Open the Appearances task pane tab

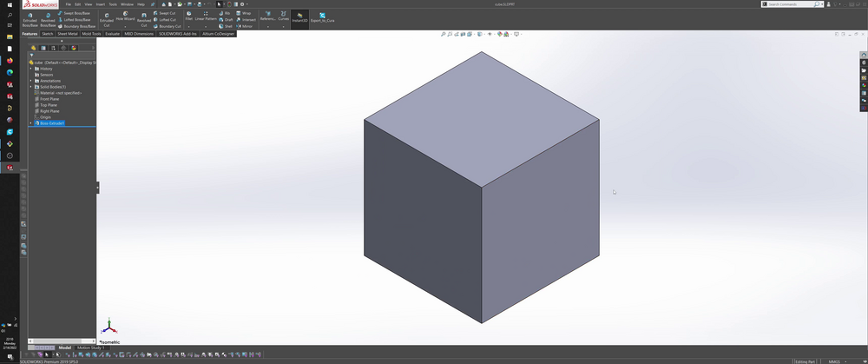point(864,85)
